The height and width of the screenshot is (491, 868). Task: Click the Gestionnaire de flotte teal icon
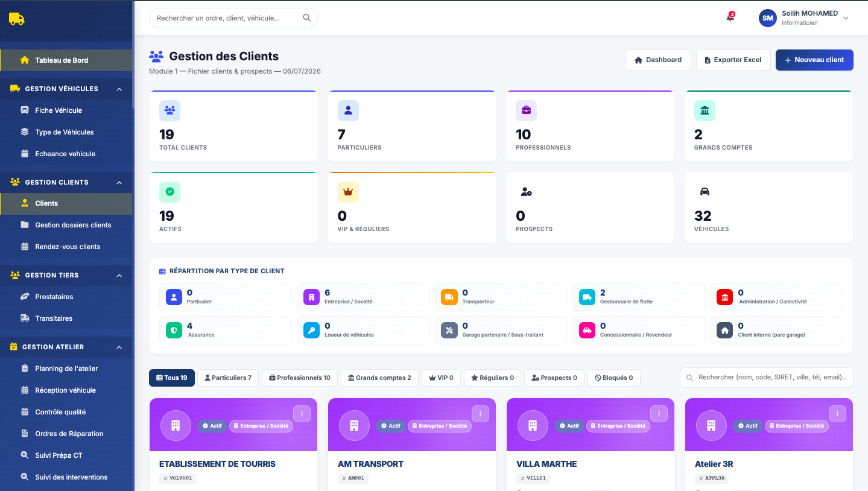pos(588,297)
